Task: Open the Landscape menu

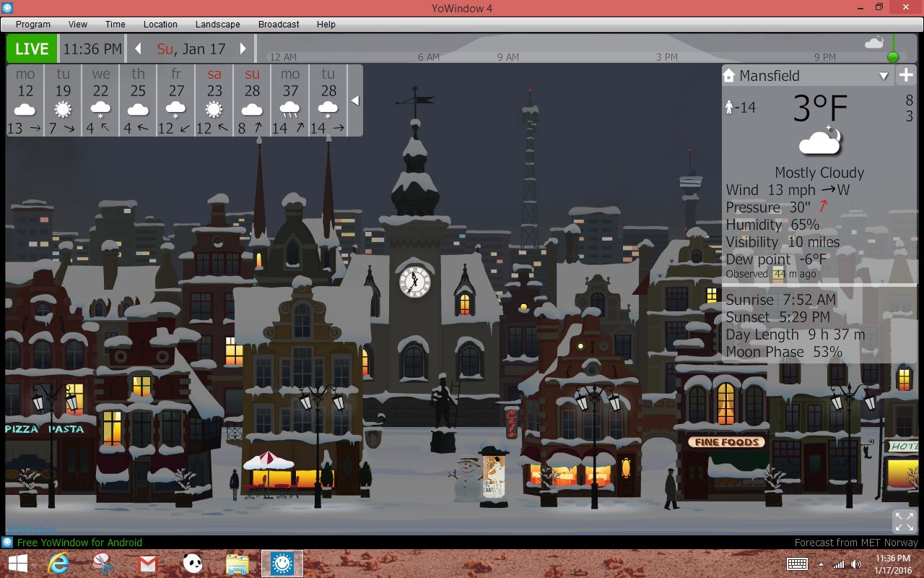Action: point(217,24)
